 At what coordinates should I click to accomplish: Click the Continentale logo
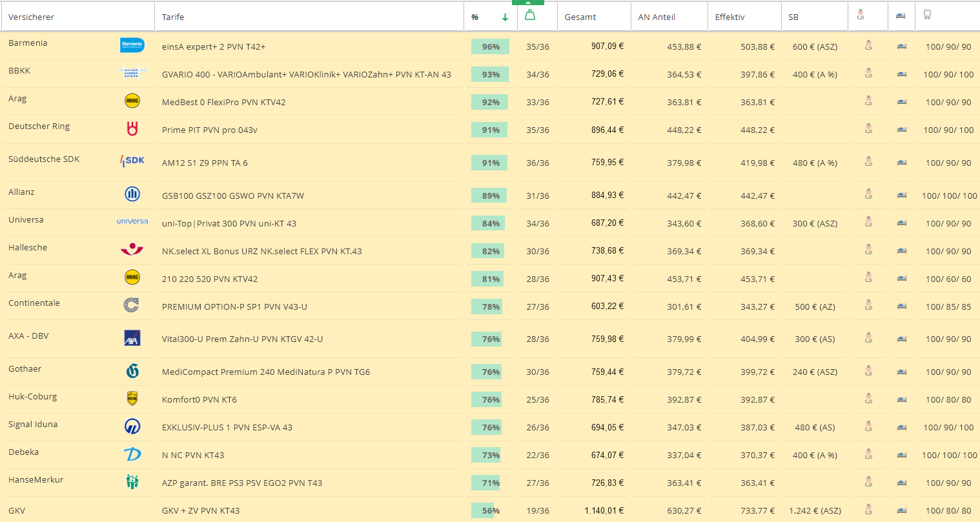[132, 305]
